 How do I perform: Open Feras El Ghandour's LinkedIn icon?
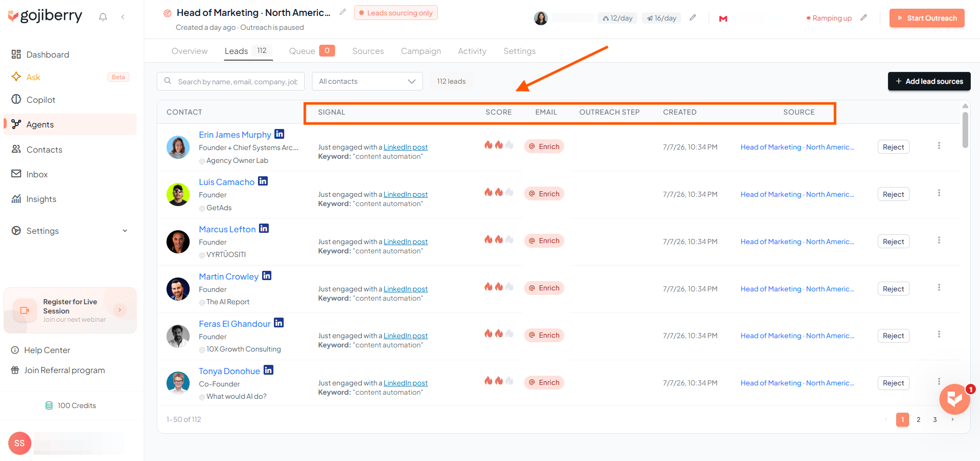(279, 323)
